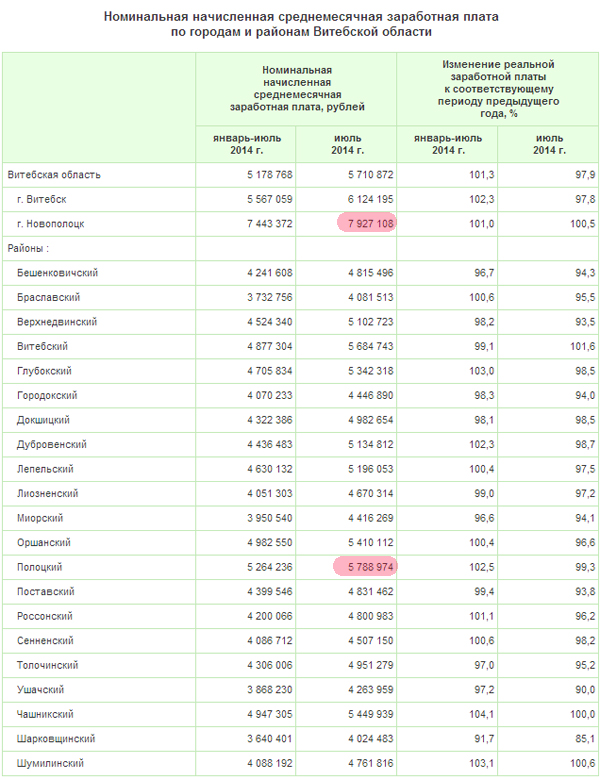Click the 'Шумилинский' district name
This screenshot has height=780, width=600.
pos(50,764)
